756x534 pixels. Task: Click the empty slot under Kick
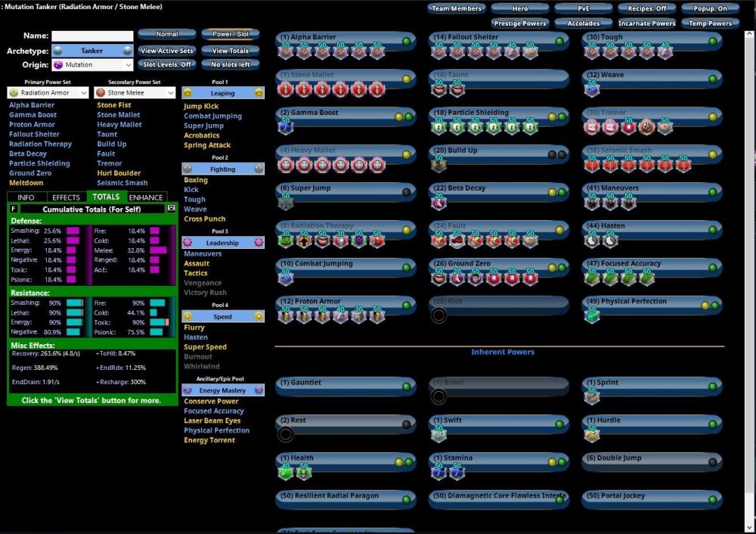438,315
